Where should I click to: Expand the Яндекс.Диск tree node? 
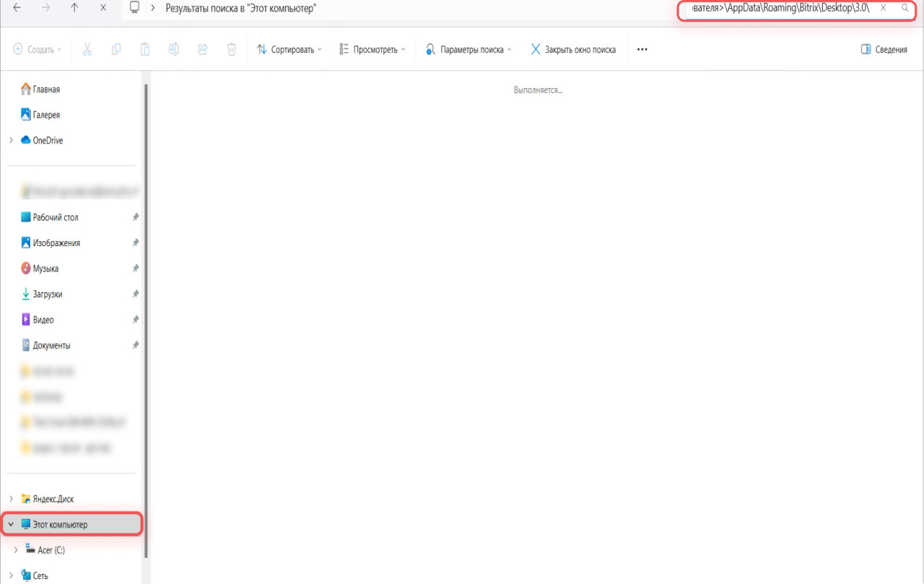point(12,499)
